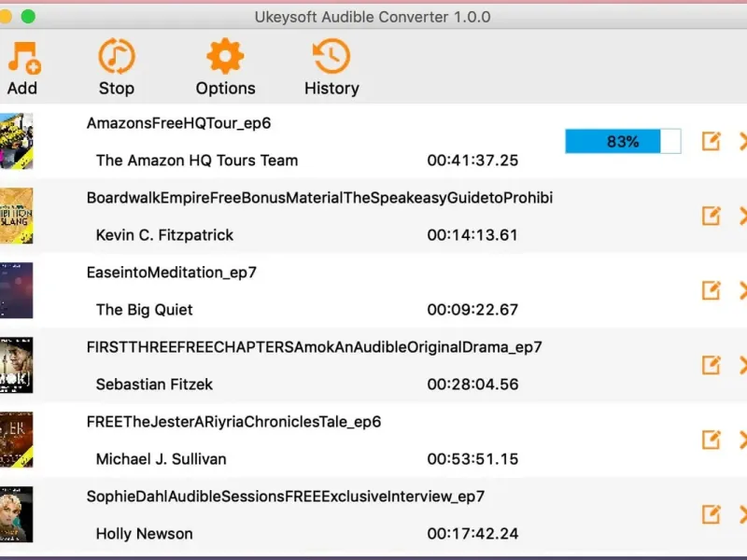Edit the SophieDahl interview item
This screenshot has height=560, width=747.
click(711, 515)
